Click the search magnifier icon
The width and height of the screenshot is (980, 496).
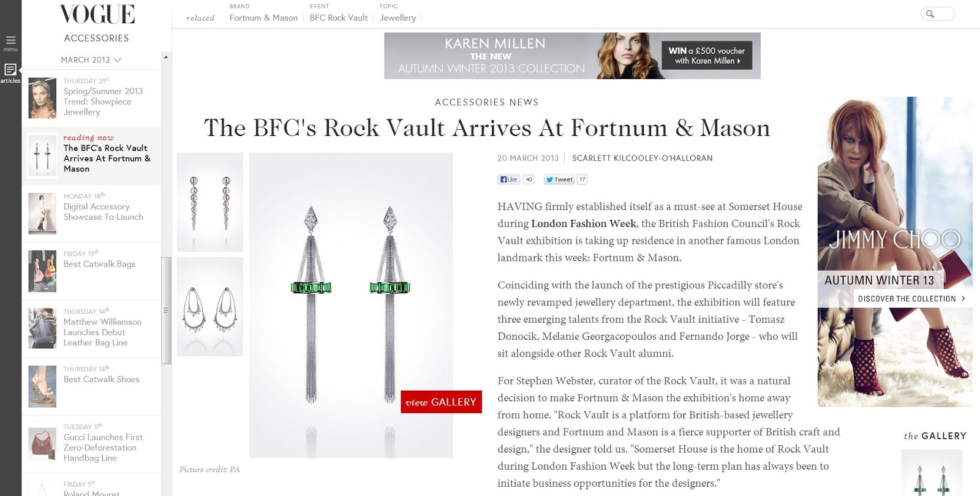[x=930, y=14]
